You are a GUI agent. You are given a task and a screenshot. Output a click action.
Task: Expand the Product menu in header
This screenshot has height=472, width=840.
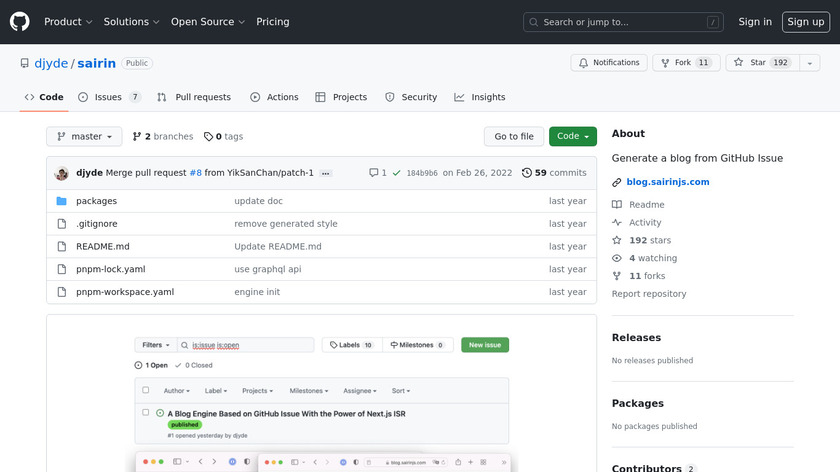68,22
